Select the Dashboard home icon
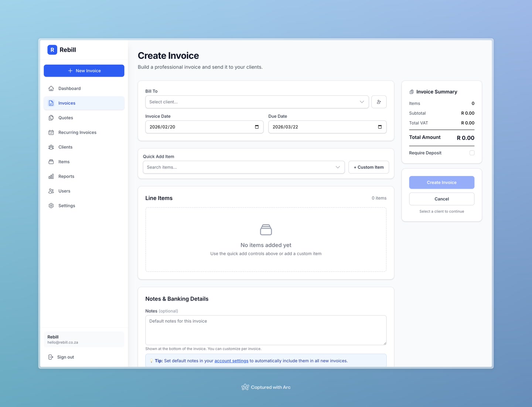532x407 pixels. coord(51,88)
